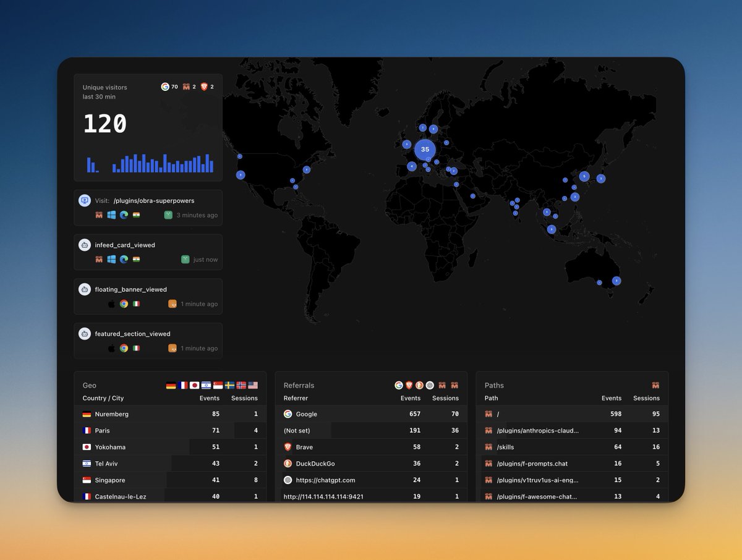Click the Windows icon in obra-superpowers visit card
742x560 pixels.
[x=111, y=215]
